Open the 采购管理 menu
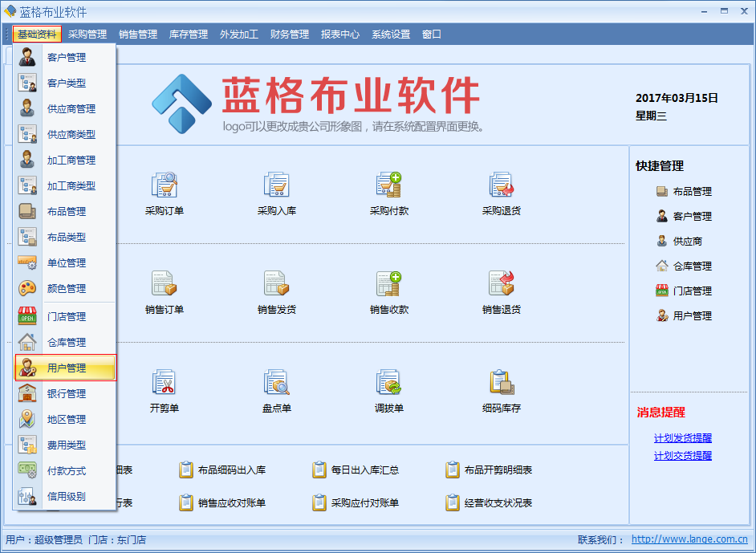 87,35
